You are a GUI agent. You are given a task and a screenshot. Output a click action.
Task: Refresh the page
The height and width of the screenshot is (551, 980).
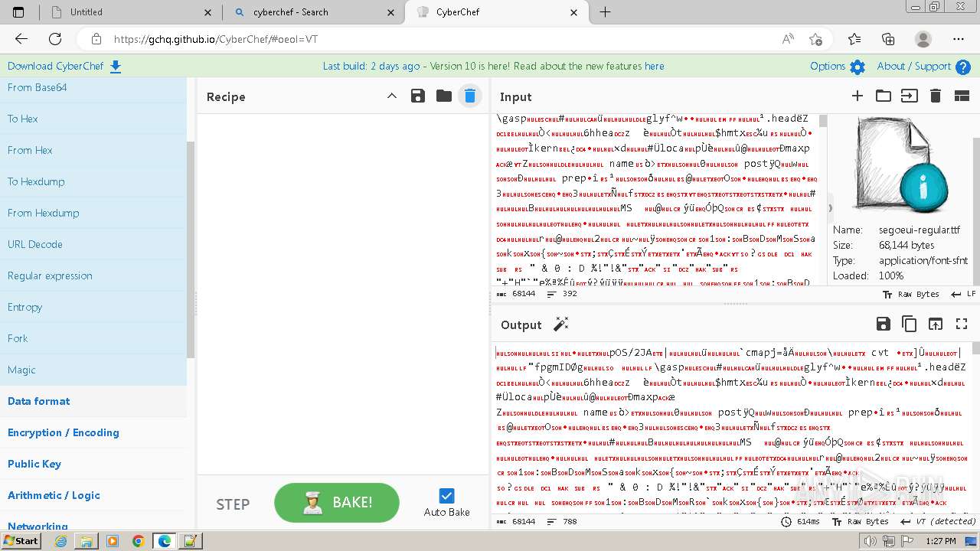pyautogui.click(x=55, y=39)
